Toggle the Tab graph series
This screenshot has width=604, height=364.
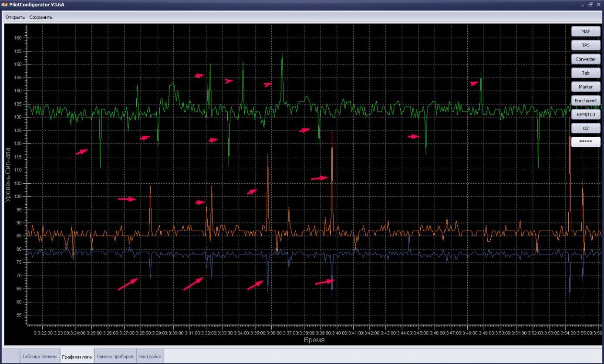pos(586,73)
